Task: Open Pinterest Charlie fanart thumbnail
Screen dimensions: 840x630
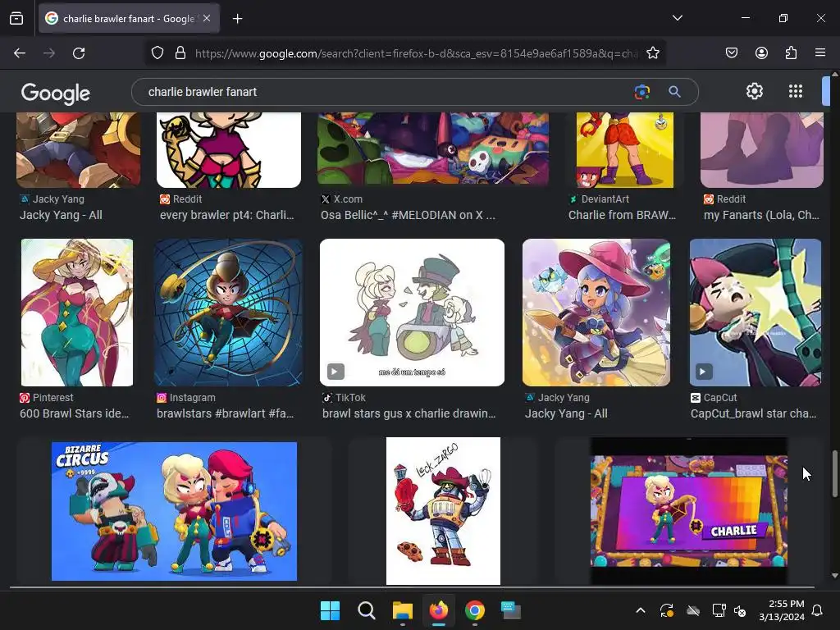Action: pos(77,313)
